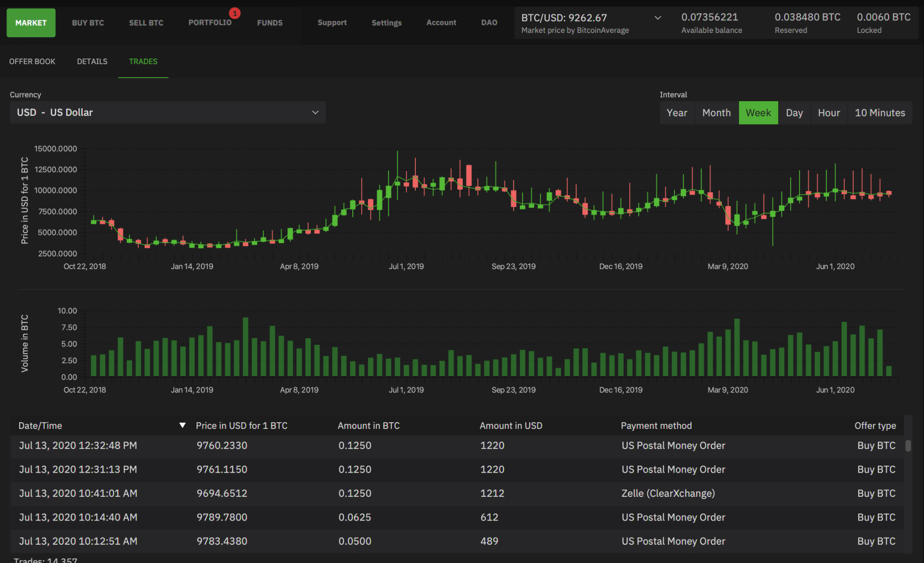Click the red notification badge on Portfolio

235,13
